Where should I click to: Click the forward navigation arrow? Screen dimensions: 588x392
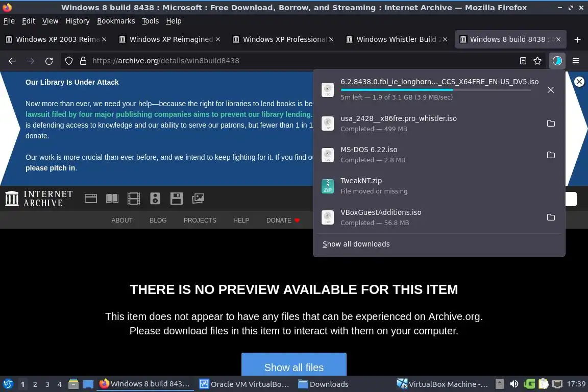point(31,61)
